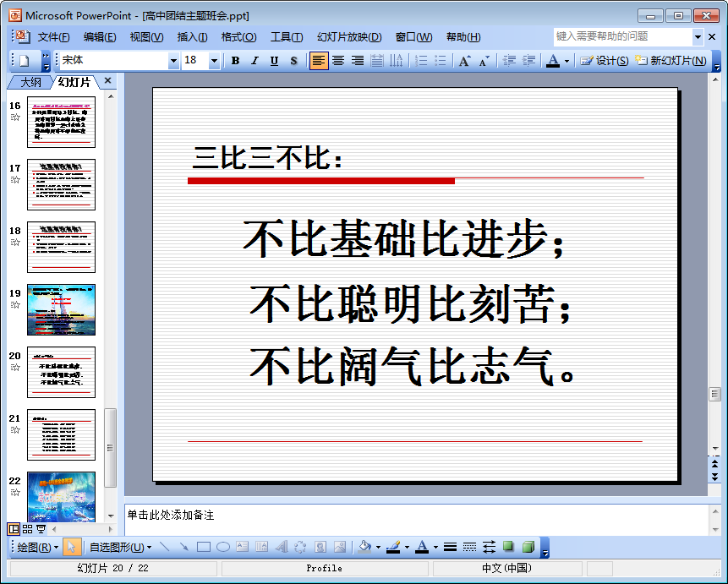Open the 绘图(R) drawing menu
The image size is (728, 584).
click(37, 548)
